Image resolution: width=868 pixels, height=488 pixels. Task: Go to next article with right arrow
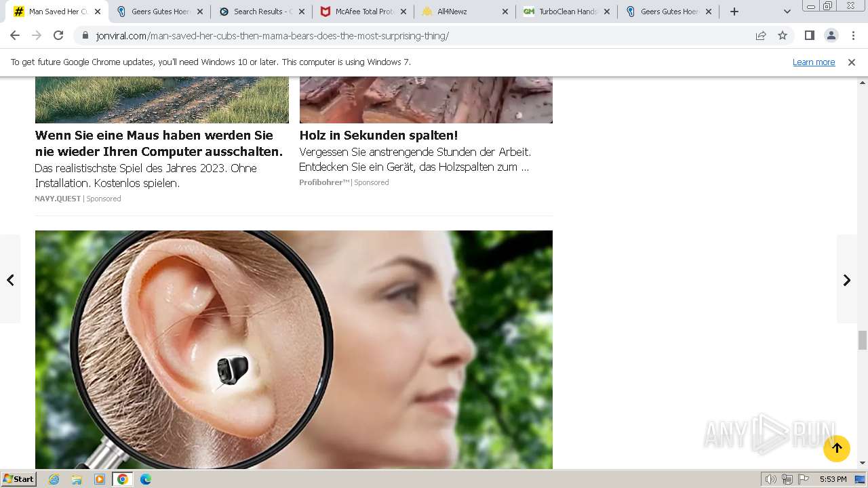coord(847,279)
